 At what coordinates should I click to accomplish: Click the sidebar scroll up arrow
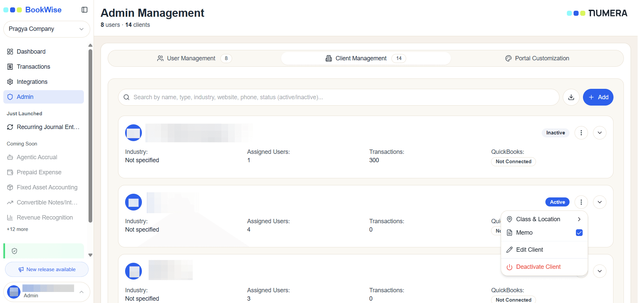pyautogui.click(x=90, y=45)
